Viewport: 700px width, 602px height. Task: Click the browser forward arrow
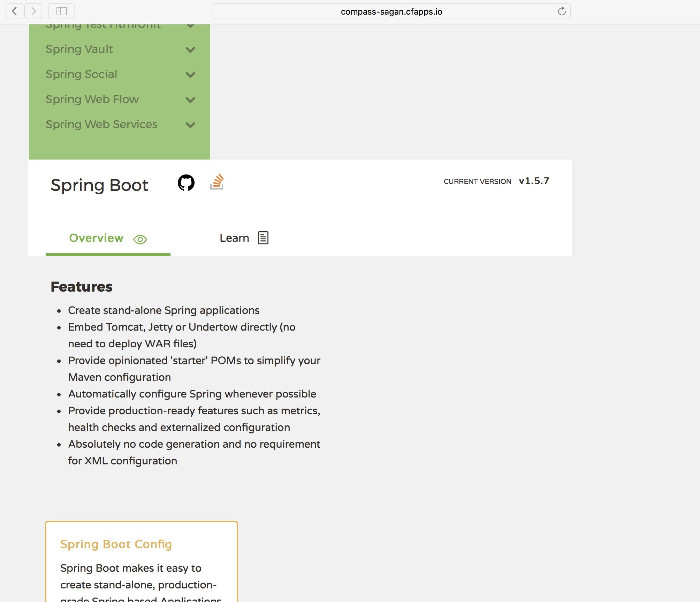tap(33, 11)
